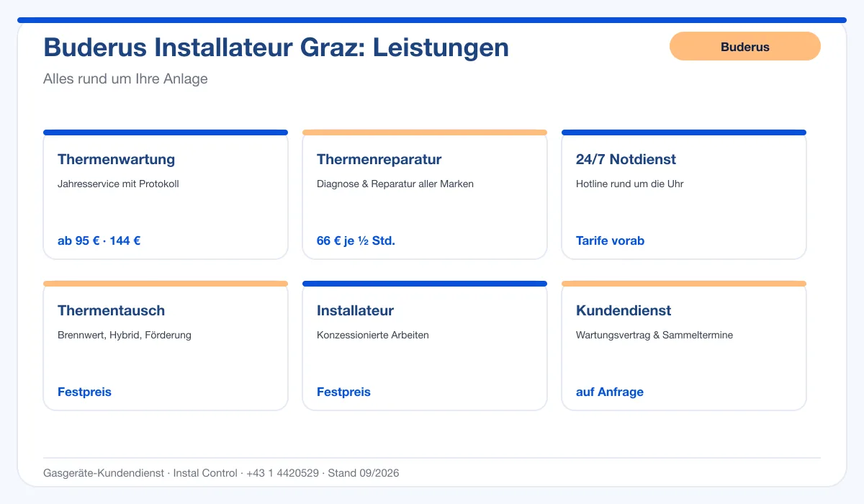864x504 pixels.
Task: Click the price 'ab 95 € · 144 €'
Action: (99, 240)
